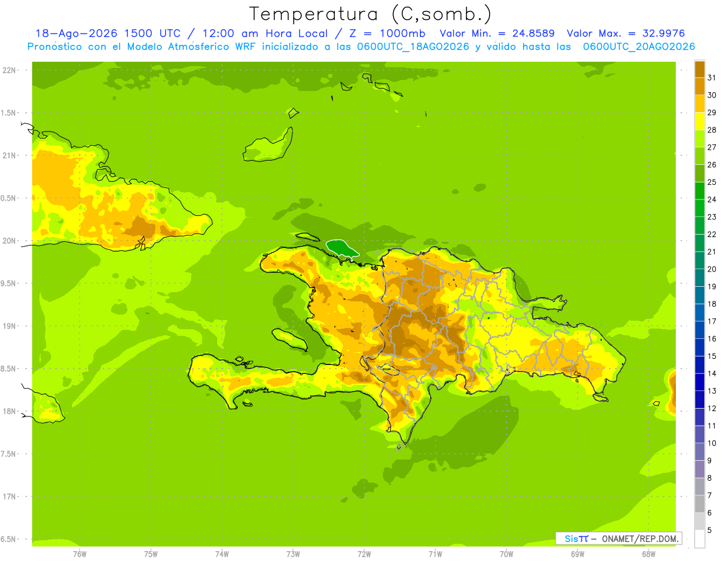The height and width of the screenshot is (562, 728).
Task: Pick the topmost legend color above 31
Action: pyautogui.click(x=699, y=69)
